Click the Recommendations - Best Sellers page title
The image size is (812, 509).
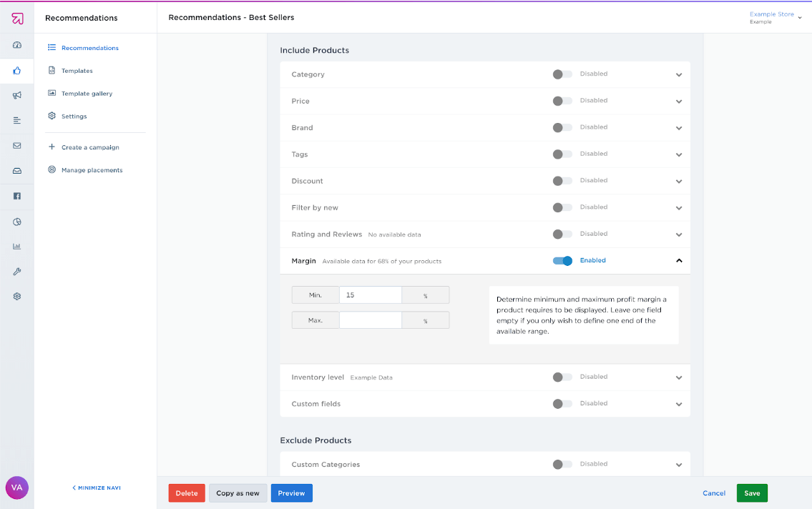coord(231,18)
